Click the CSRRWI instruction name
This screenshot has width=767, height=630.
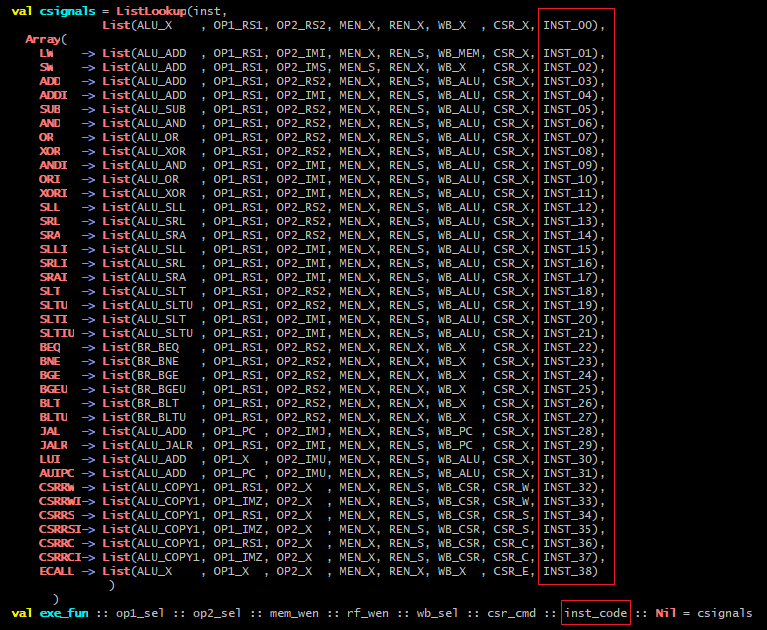(60, 501)
